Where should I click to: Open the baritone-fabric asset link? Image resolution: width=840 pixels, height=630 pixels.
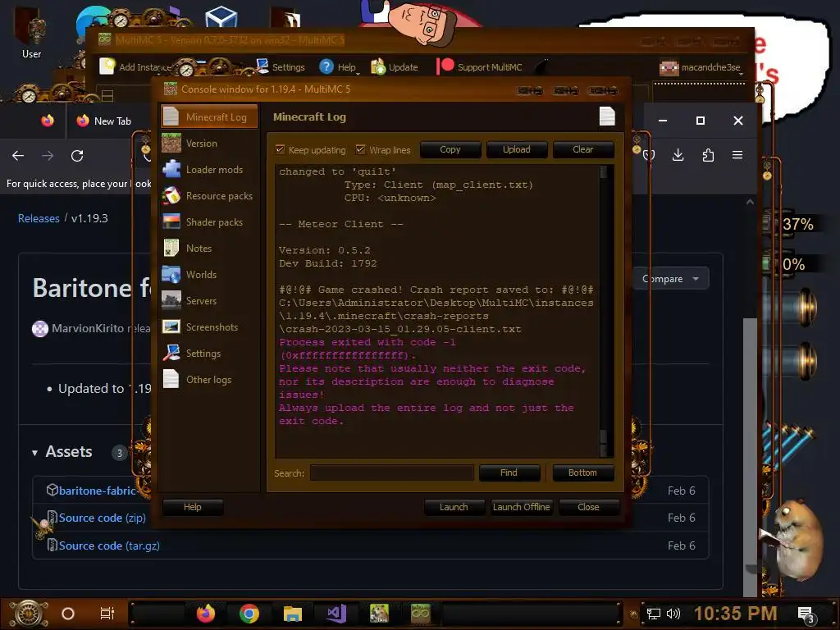tap(97, 491)
